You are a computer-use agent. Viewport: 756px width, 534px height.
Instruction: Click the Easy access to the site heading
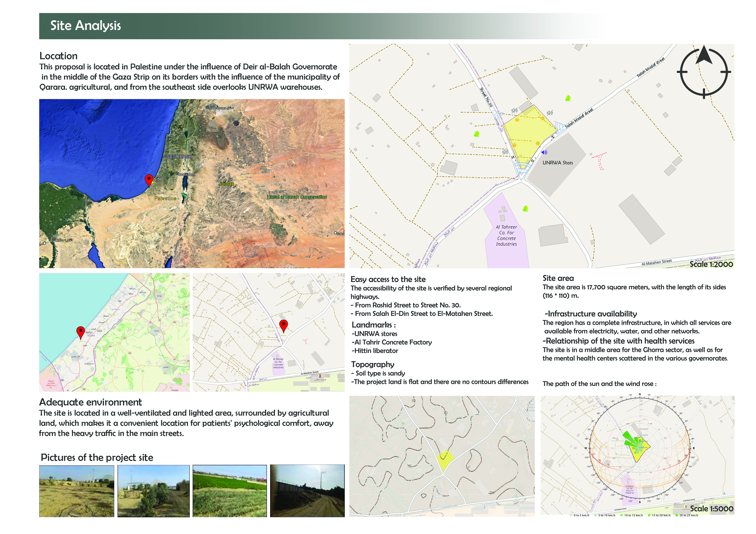(x=388, y=279)
